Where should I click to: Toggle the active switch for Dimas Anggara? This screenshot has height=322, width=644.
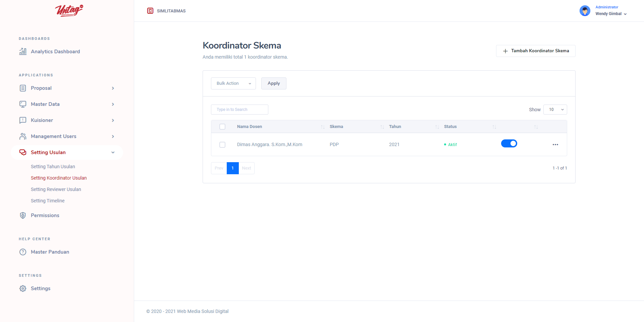509,144
